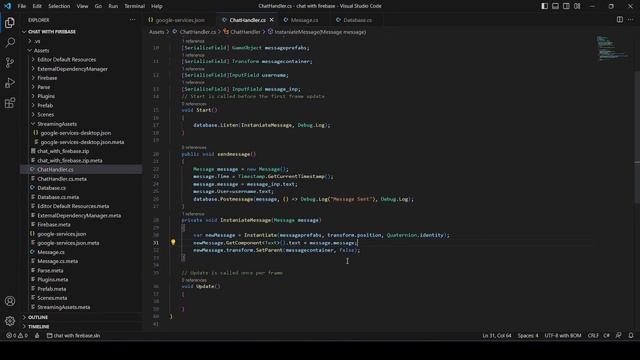Viewport: 640px width, 360px height.
Task: Click the errors and warnings status indicator
Action: [x=17, y=336]
